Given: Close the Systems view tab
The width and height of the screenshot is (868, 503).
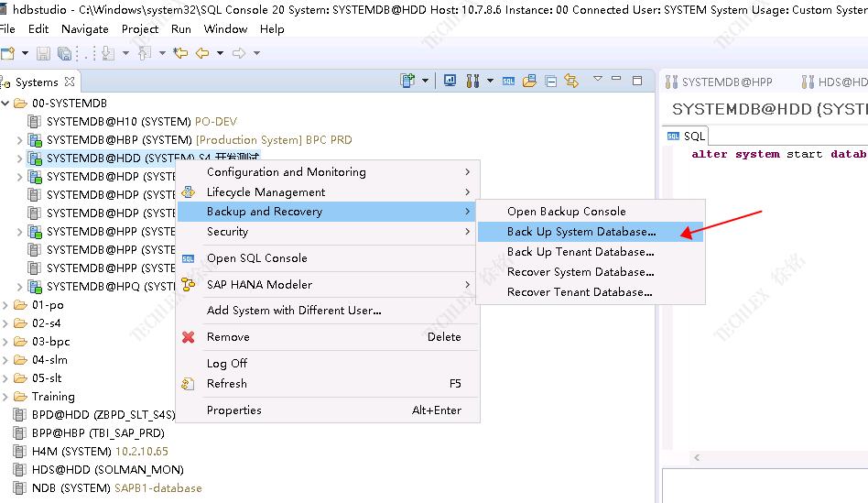Looking at the screenshot, I should (x=70, y=82).
